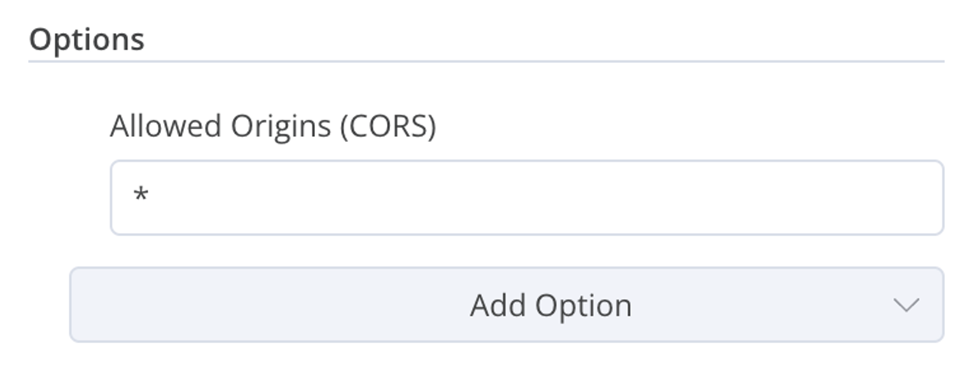
Task: Click the left blank area of Add Option
Action: pos(267,305)
